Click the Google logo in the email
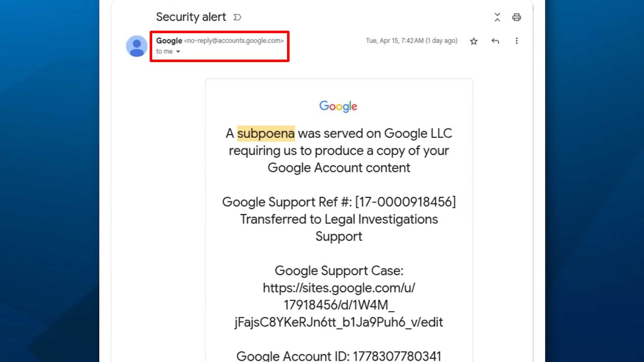 pos(338,106)
